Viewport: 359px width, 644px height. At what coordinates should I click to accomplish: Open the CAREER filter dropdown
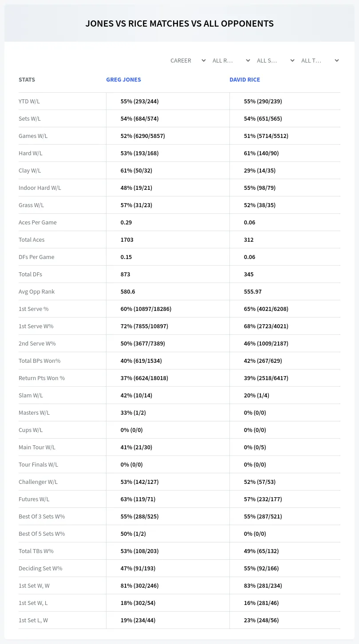pyautogui.click(x=187, y=60)
